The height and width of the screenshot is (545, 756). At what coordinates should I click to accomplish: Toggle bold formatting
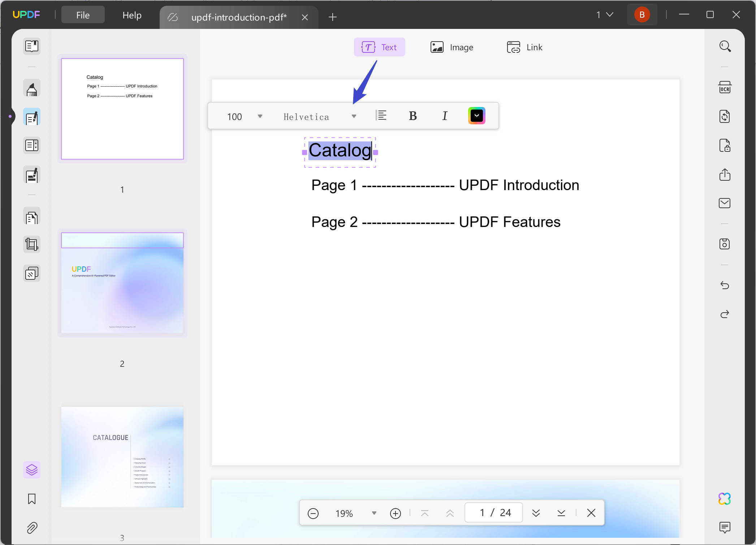[413, 116]
